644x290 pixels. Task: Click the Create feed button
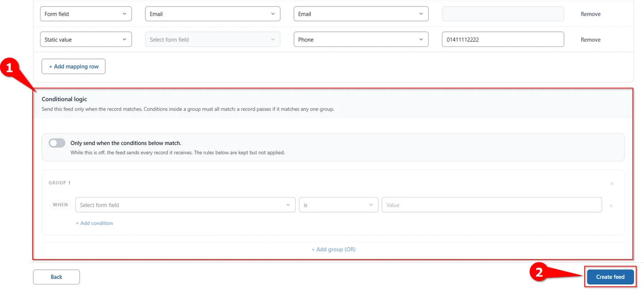(610, 277)
